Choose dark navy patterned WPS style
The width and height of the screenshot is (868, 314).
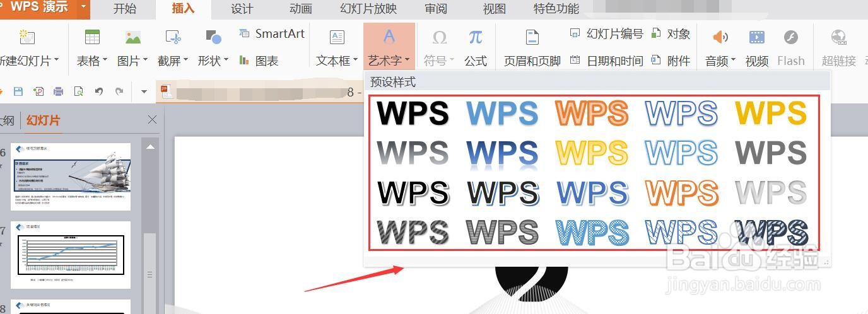point(771,232)
